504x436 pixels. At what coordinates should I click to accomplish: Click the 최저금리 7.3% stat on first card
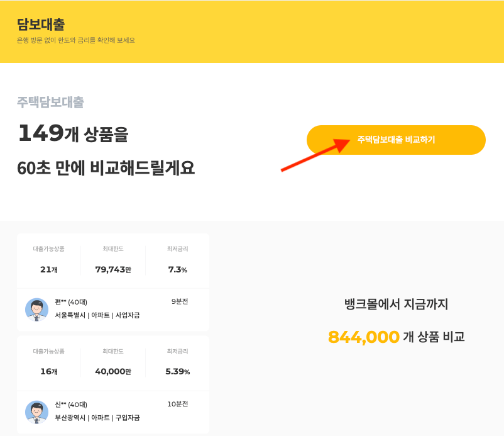pyautogui.click(x=176, y=260)
